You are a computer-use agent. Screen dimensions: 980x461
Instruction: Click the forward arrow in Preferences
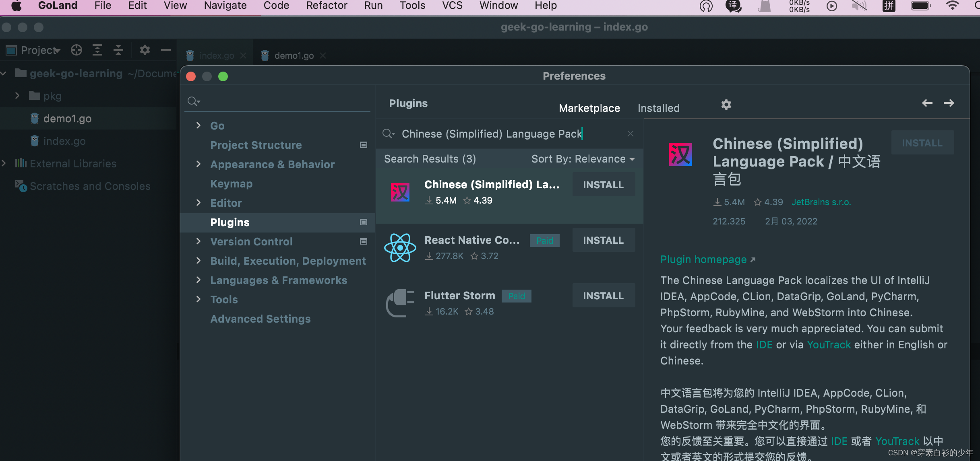[949, 103]
